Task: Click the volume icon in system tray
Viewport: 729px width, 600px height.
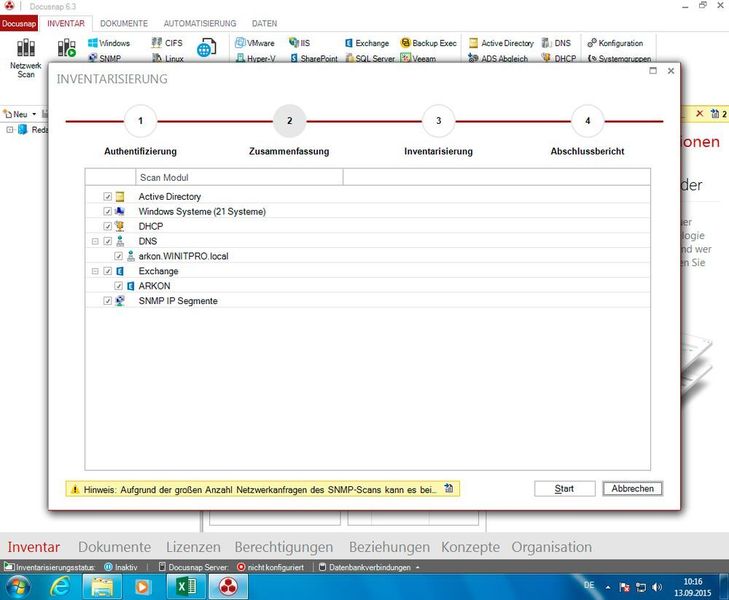Action: point(657,587)
